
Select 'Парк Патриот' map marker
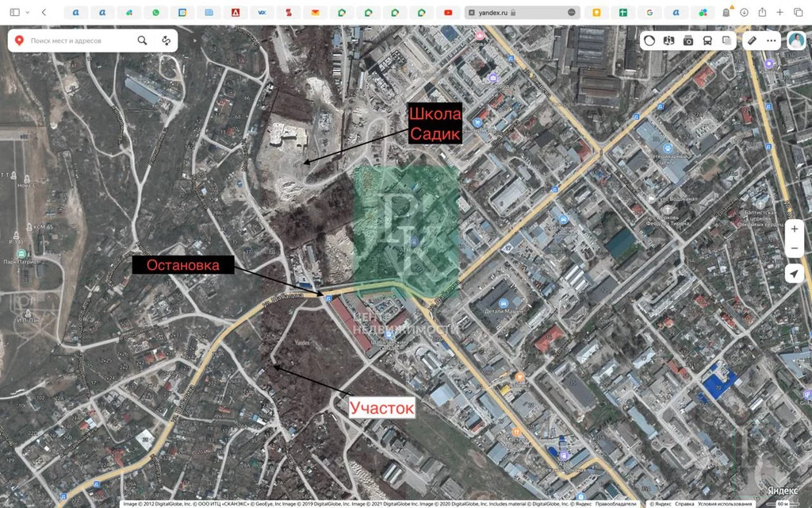(x=21, y=254)
